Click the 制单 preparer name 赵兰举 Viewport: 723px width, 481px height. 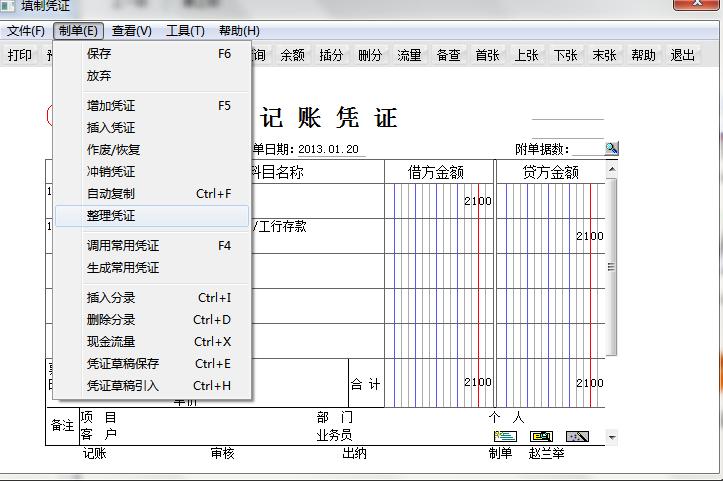(x=546, y=453)
